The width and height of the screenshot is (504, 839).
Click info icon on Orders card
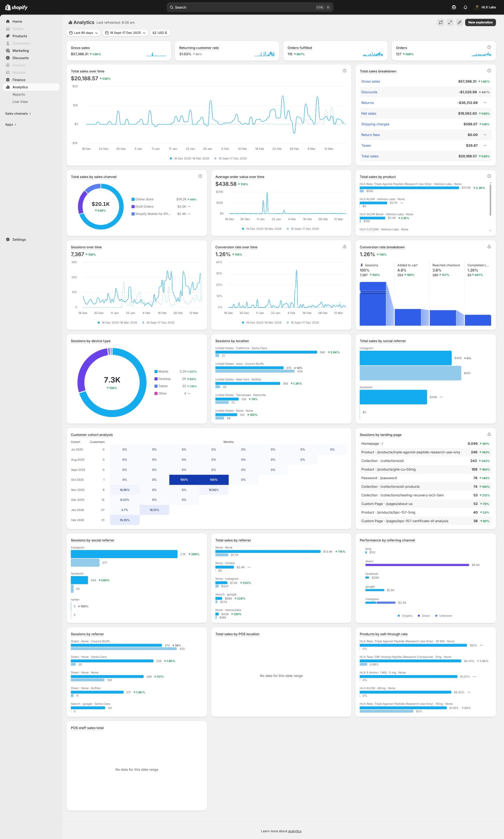coord(489,47)
